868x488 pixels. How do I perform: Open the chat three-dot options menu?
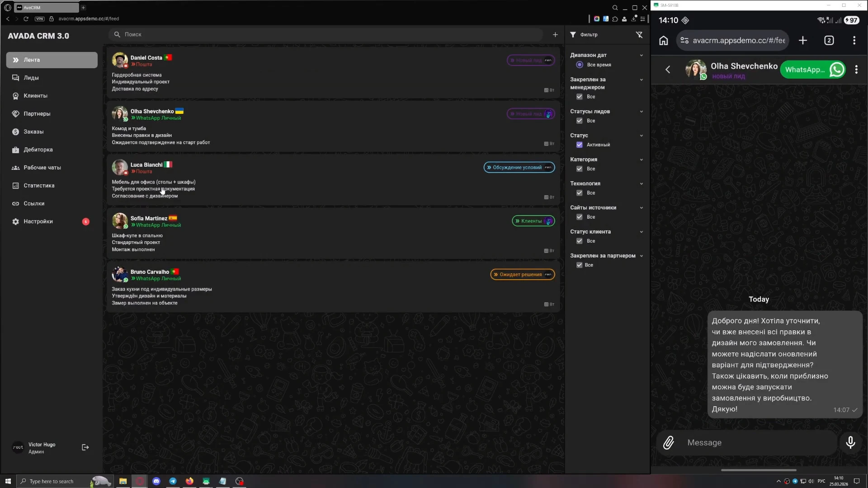click(856, 70)
